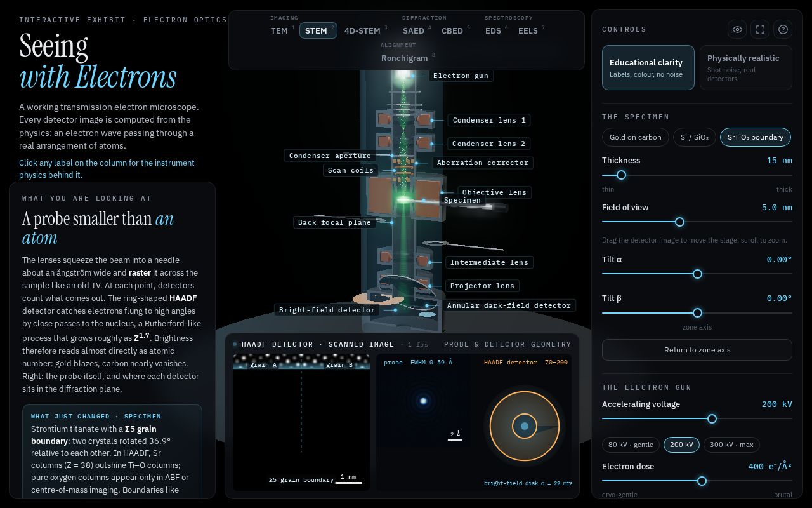Click the Intermediate lens label
The width and height of the screenshot is (812, 508).
pos(489,262)
